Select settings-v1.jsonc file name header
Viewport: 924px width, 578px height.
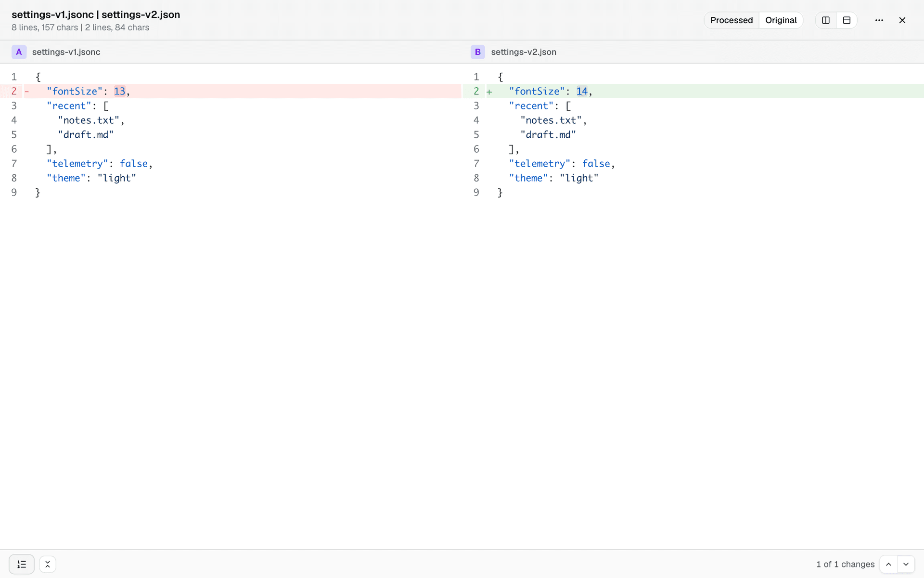point(66,52)
